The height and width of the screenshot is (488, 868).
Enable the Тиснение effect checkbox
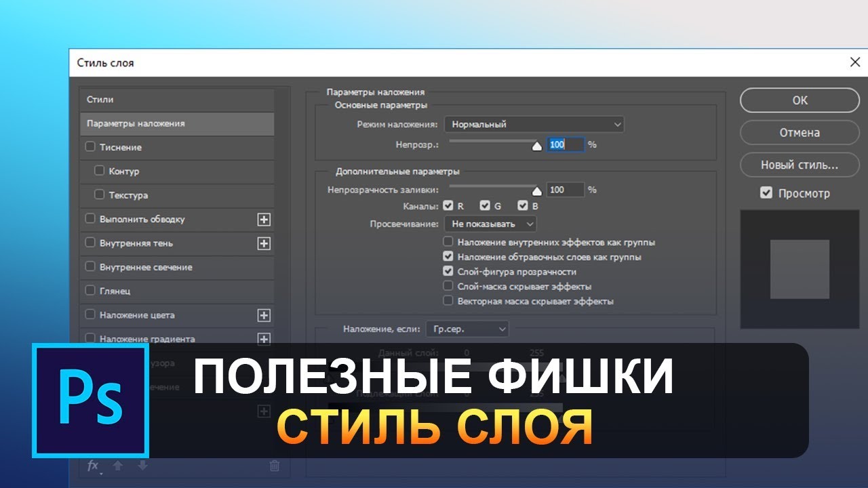coord(90,147)
